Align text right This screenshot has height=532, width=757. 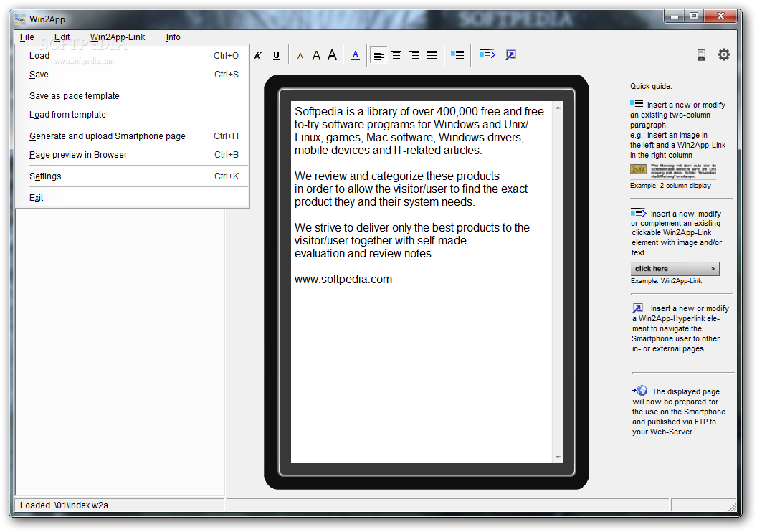(x=414, y=55)
